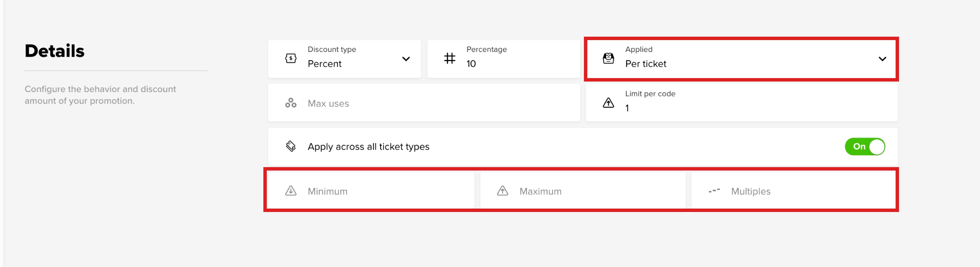Focus the Multiples input field
The width and height of the screenshot is (980, 267).
[794, 191]
